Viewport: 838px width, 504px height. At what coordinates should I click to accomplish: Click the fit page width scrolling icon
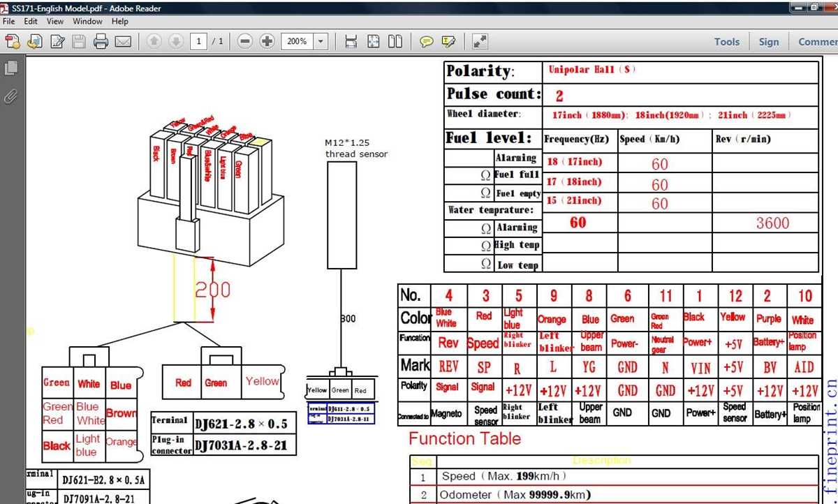[351, 42]
